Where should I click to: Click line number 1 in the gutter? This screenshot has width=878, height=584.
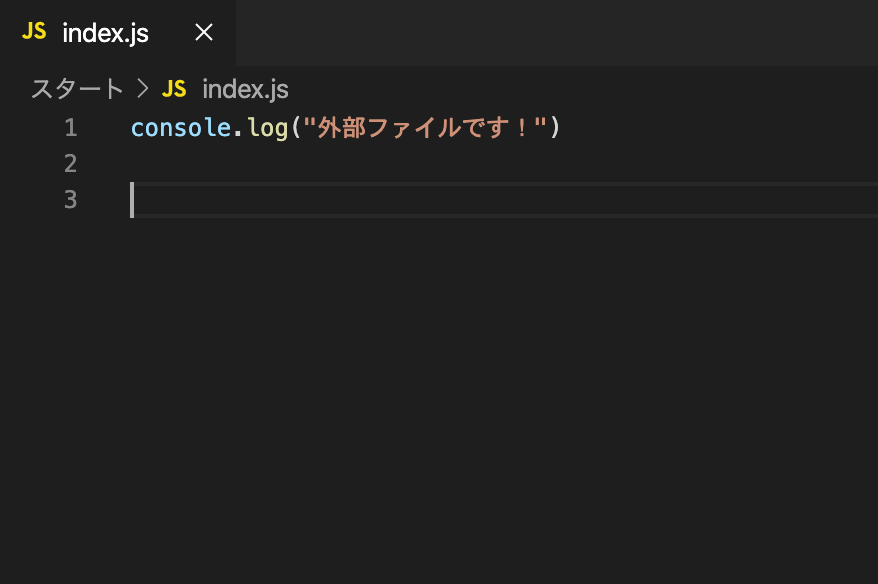tap(71, 128)
